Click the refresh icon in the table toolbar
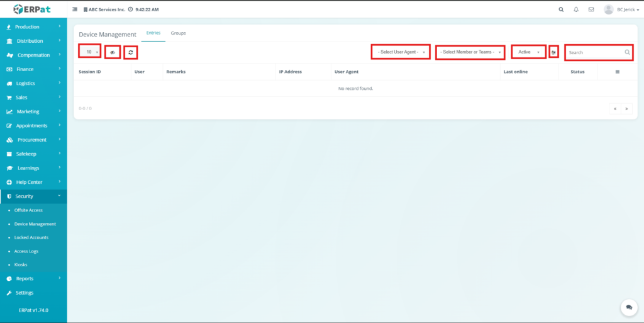 [x=130, y=52]
